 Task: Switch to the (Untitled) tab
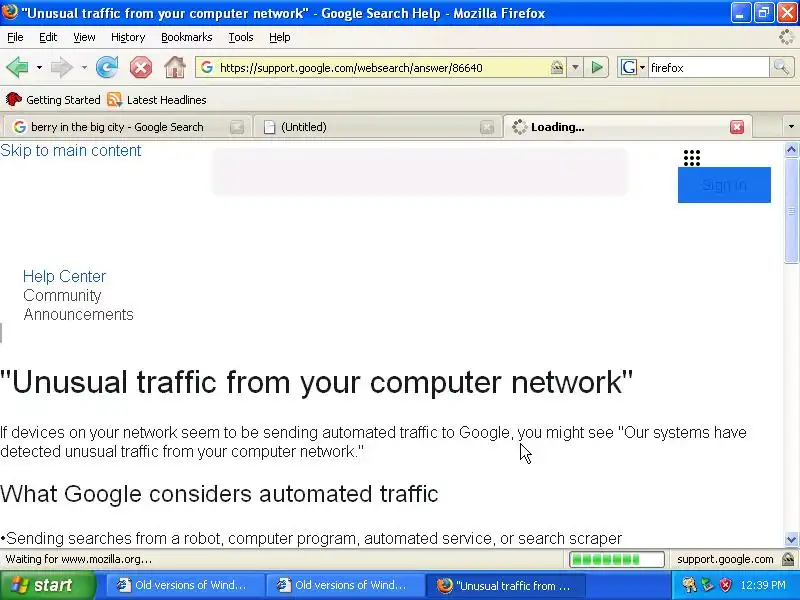tap(304, 127)
